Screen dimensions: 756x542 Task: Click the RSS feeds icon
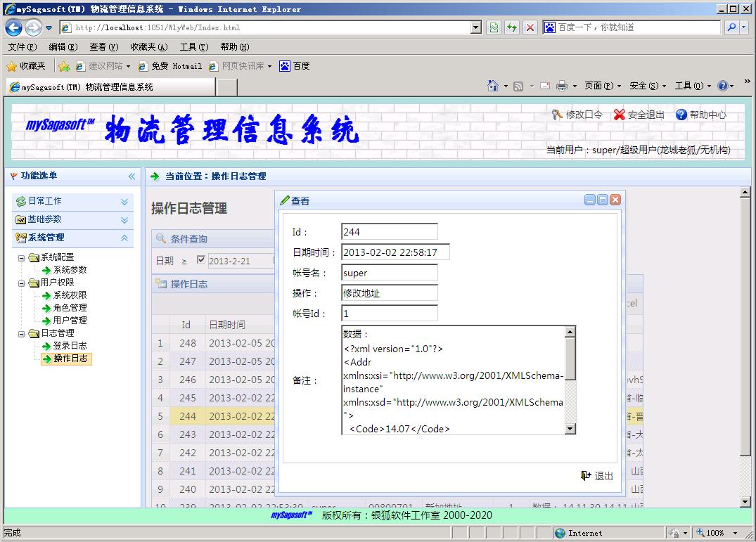(x=518, y=86)
